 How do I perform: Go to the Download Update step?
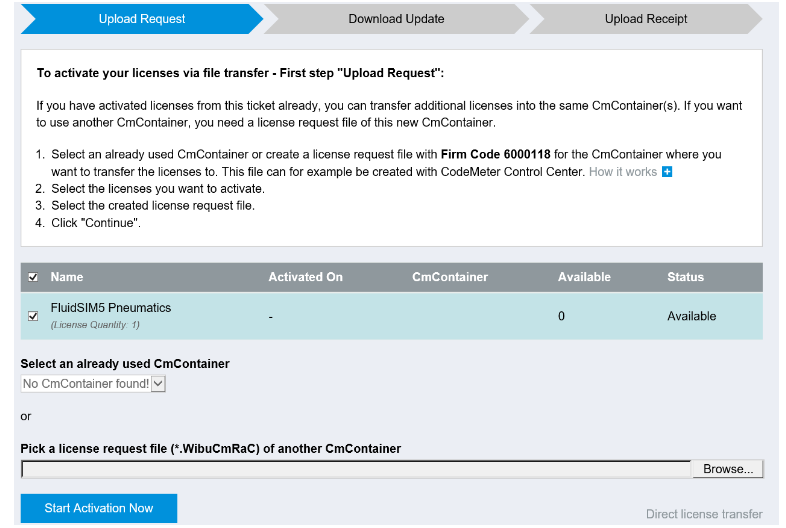(x=396, y=19)
